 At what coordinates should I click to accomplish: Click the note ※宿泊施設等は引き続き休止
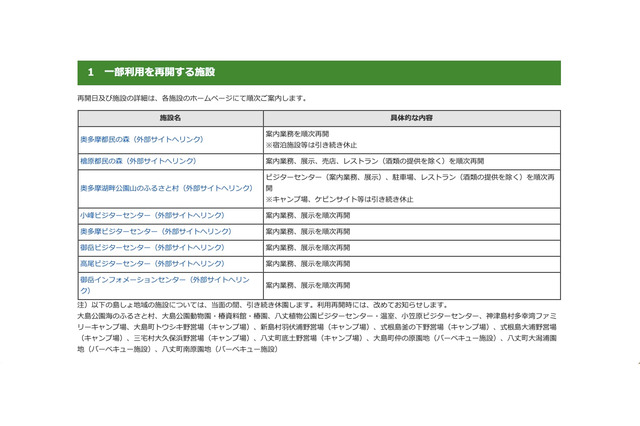(x=311, y=145)
